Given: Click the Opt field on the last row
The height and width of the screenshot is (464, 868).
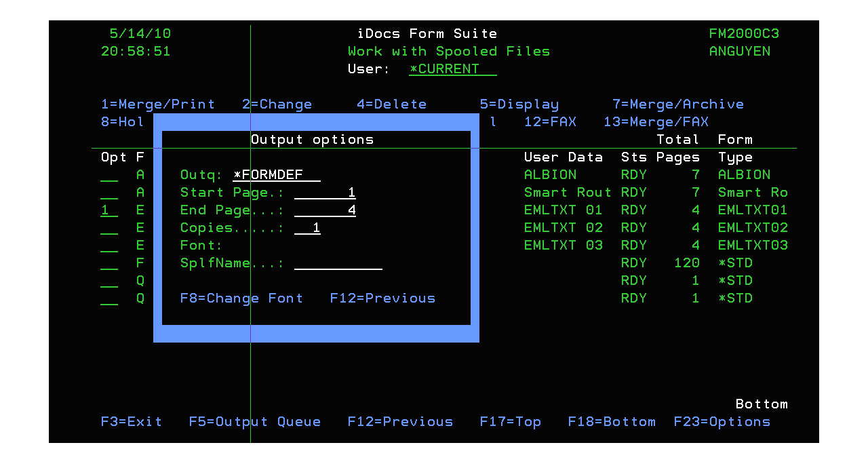Looking at the screenshot, I should coord(108,298).
